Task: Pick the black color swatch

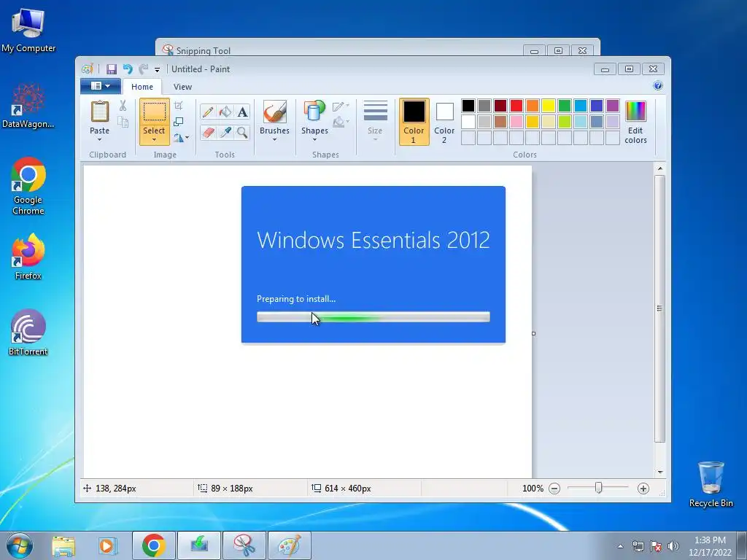Action: (468, 106)
